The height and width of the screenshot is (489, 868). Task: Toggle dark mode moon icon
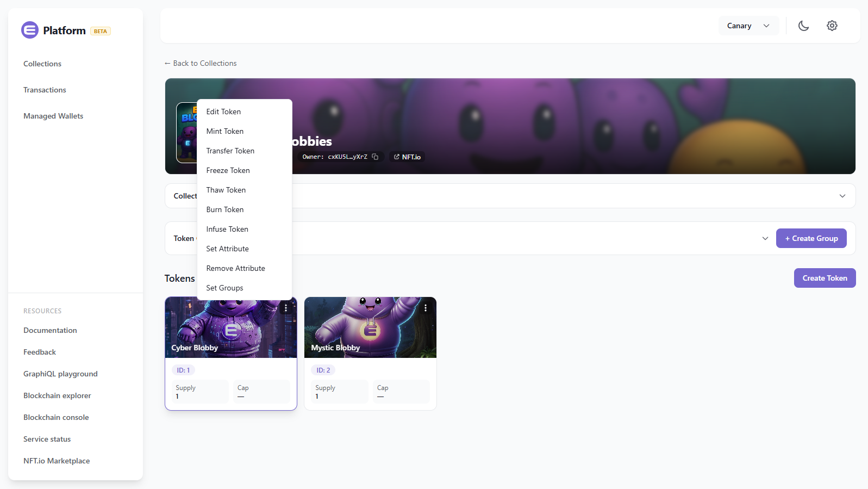tap(803, 26)
